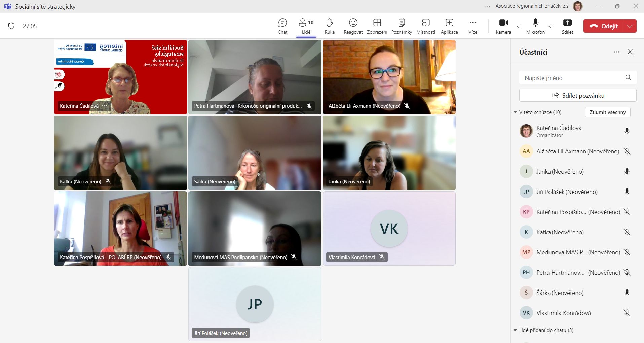This screenshot has width=644, height=343.
Task: Click the search magnifier icon
Action: 628,78
